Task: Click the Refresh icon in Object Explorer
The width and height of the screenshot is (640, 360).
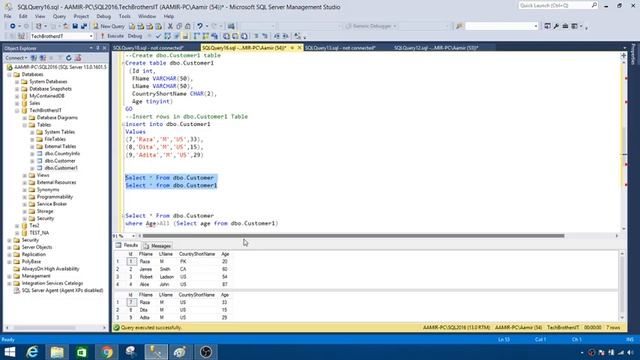Action: 69,58
